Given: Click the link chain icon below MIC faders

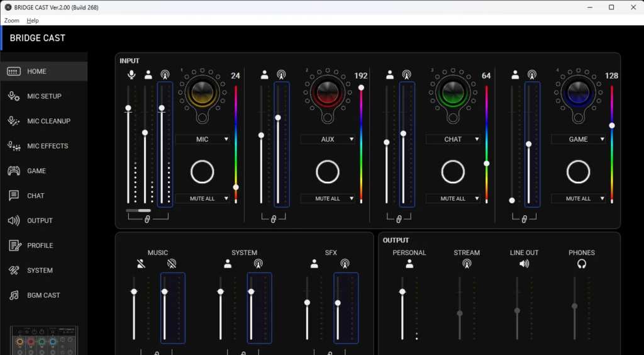Looking at the screenshot, I should point(148,218).
